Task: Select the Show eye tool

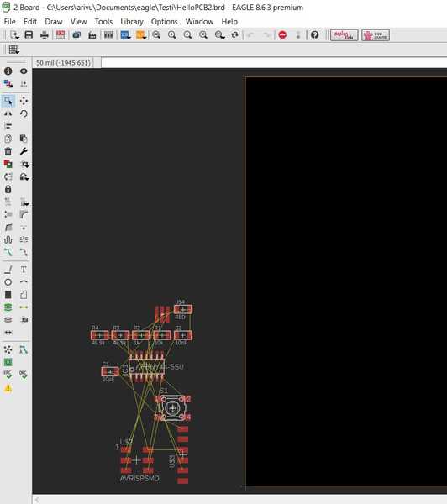Action: 24,71
